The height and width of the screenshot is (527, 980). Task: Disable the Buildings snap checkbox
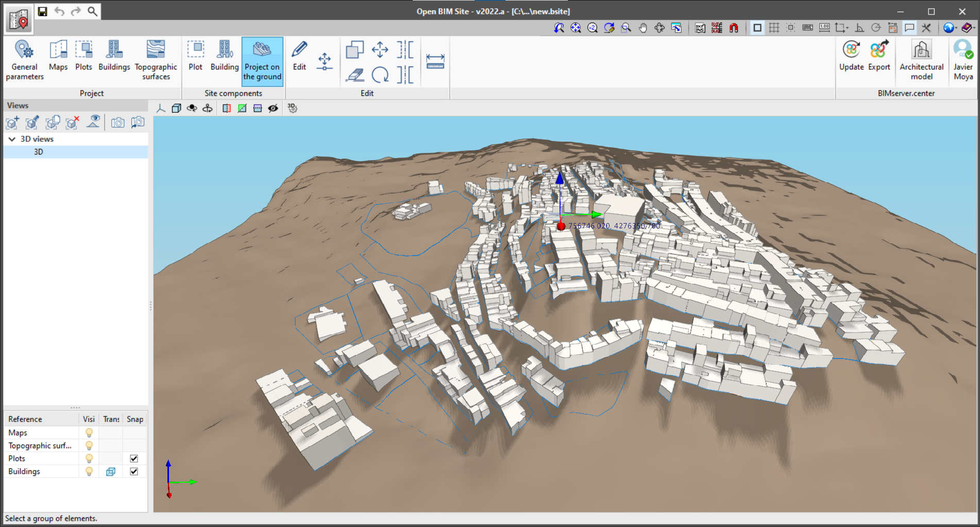(x=133, y=471)
